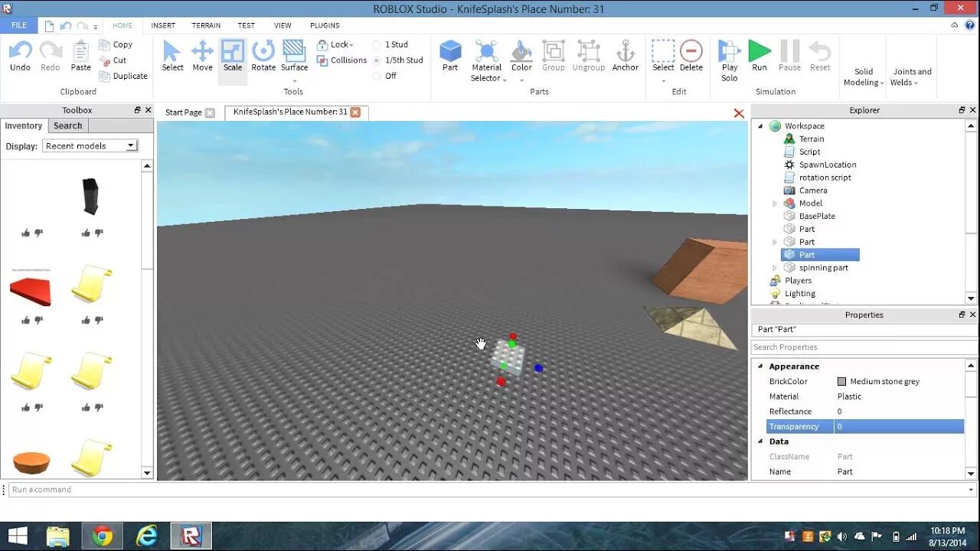This screenshot has height=551, width=980.
Task: Collapse the Workspace tree node
Action: [760, 126]
